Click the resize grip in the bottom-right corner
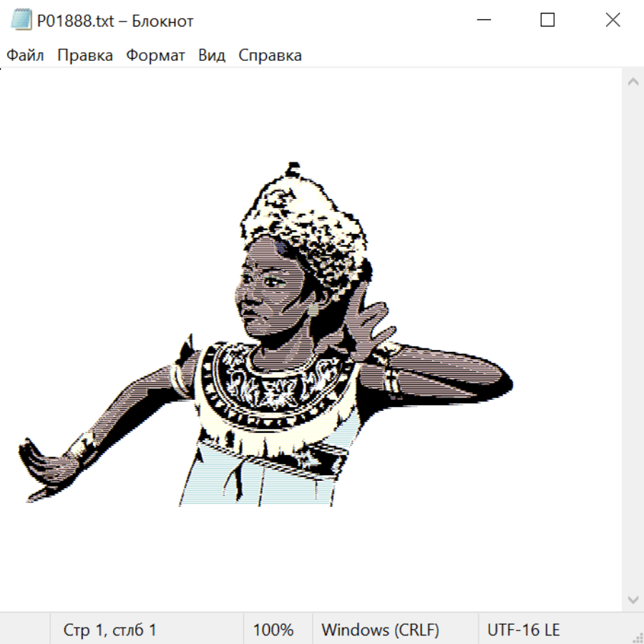Screen dimensions: 644x644 point(638,638)
